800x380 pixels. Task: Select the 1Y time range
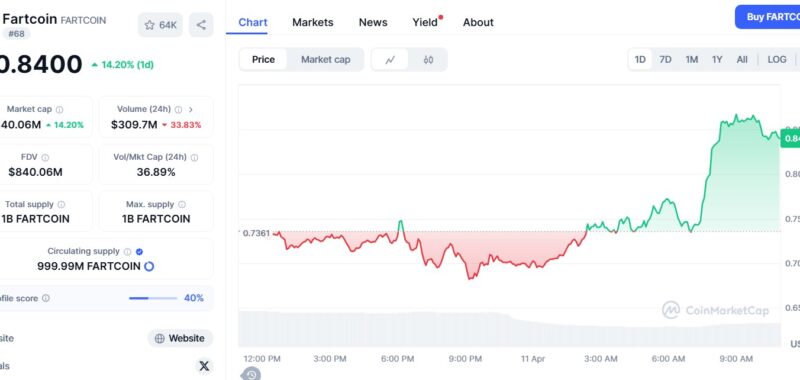(x=717, y=60)
